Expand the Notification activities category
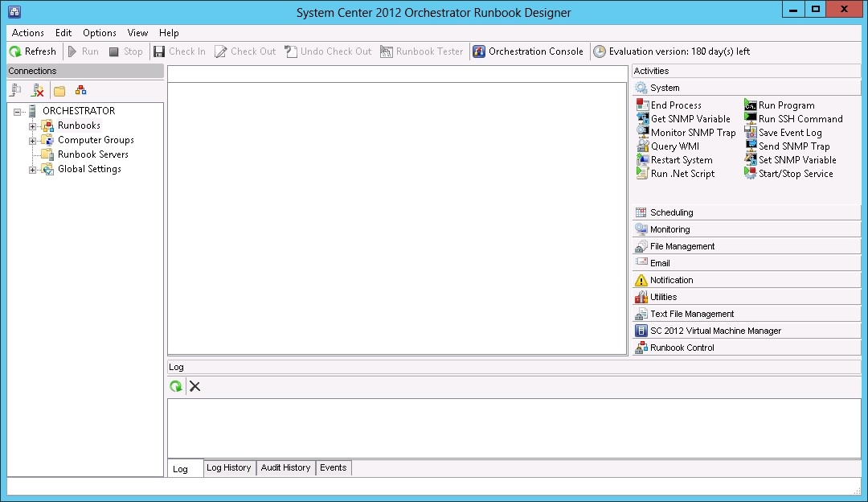868x502 pixels. pos(746,280)
